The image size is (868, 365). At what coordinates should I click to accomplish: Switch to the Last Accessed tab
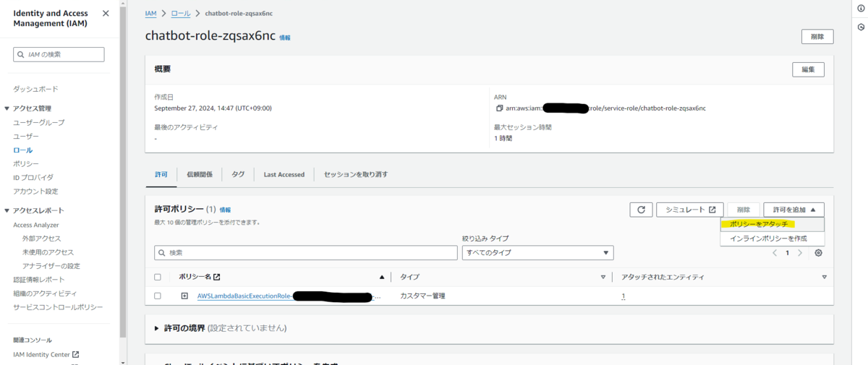pos(284,174)
